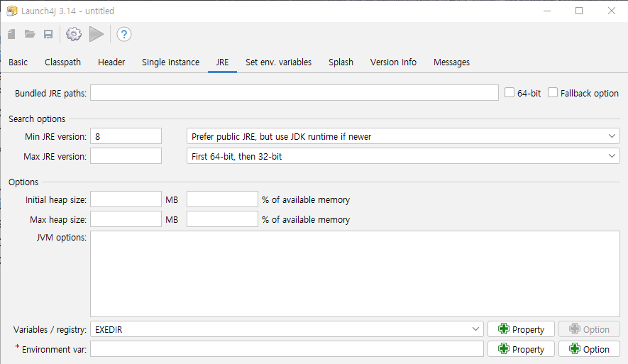Click the New configuration toolbar icon
The width and height of the screenshot is (628, 364).
pyautogui.click(x=11, y=34)
